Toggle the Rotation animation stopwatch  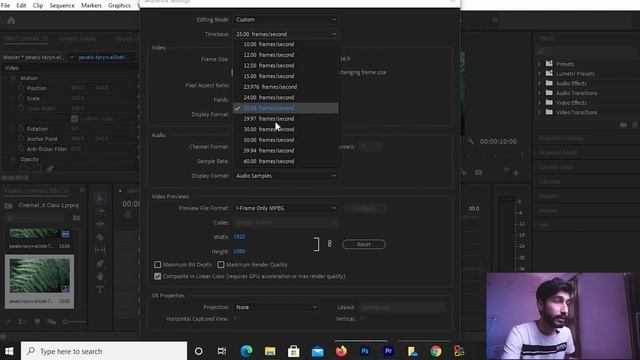tap(21, 129)
